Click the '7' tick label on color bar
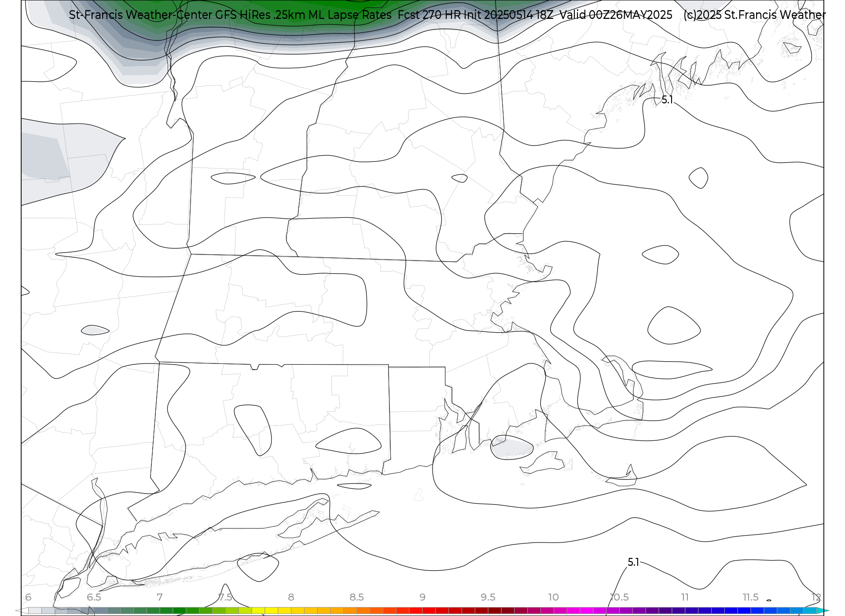845x616 pixels. 160,597
